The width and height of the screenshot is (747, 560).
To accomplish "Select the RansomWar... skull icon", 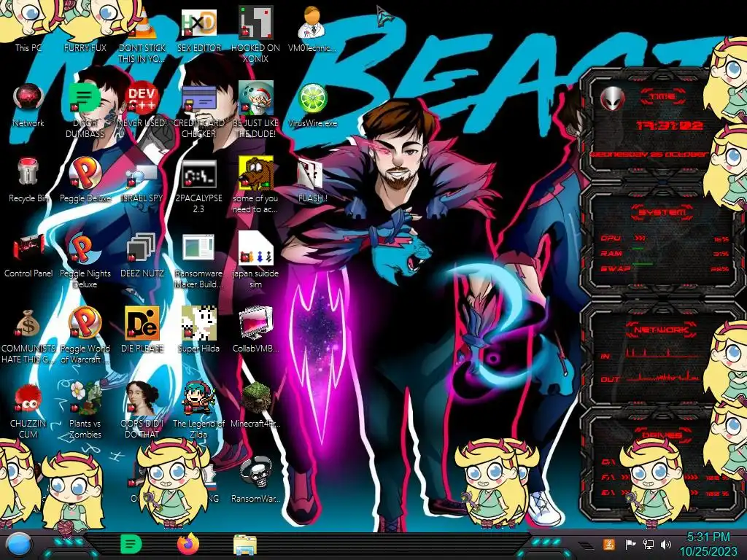I will (x=255, y=480).
